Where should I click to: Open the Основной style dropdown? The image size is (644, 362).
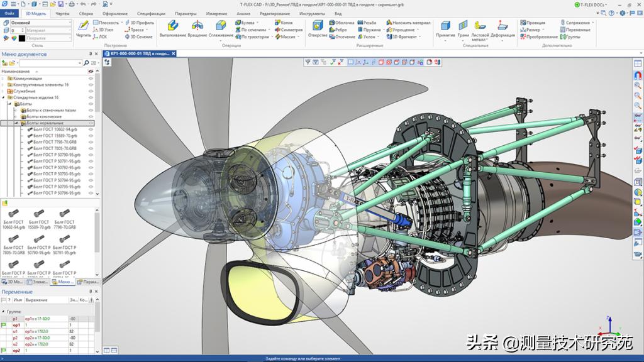pos(70,22)
